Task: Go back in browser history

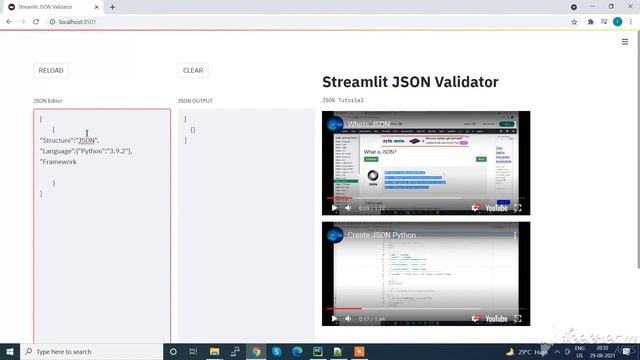Action: point(9,22)
